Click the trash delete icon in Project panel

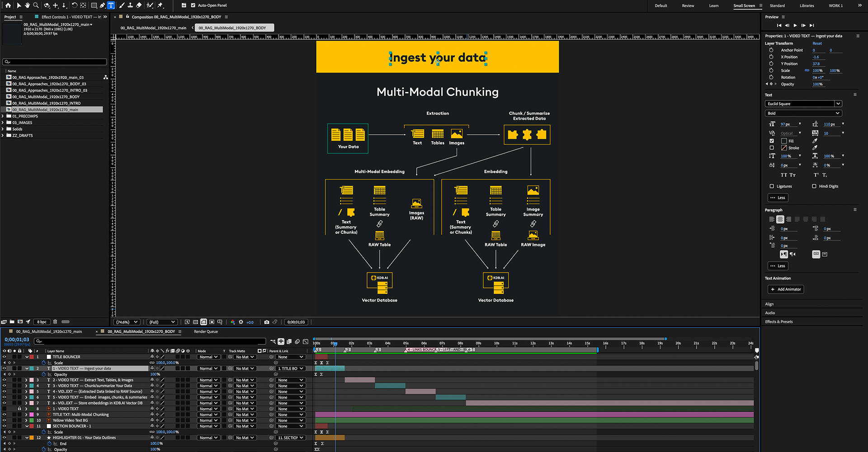tap(55, 322)
